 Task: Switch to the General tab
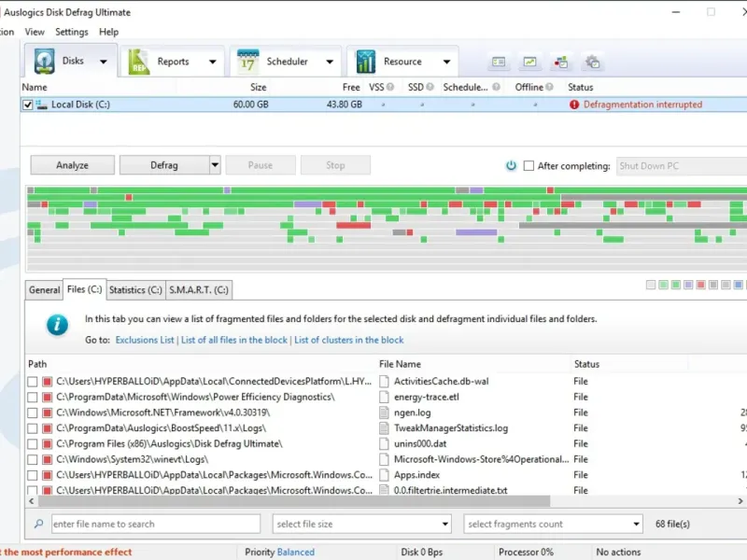(x=44, y=290)
